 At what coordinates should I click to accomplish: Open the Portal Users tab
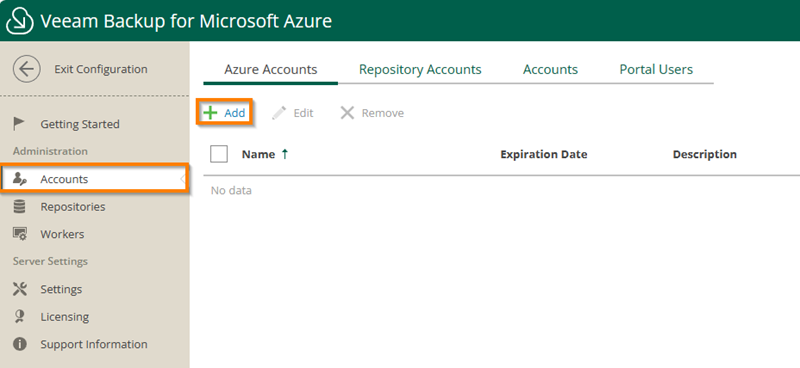pyautogui.click(x=656, y=69)
